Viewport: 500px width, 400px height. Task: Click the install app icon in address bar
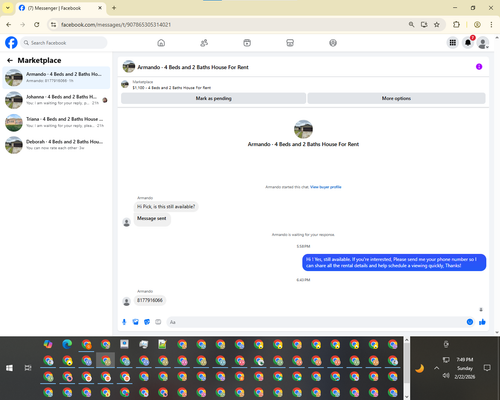[424, 25]
